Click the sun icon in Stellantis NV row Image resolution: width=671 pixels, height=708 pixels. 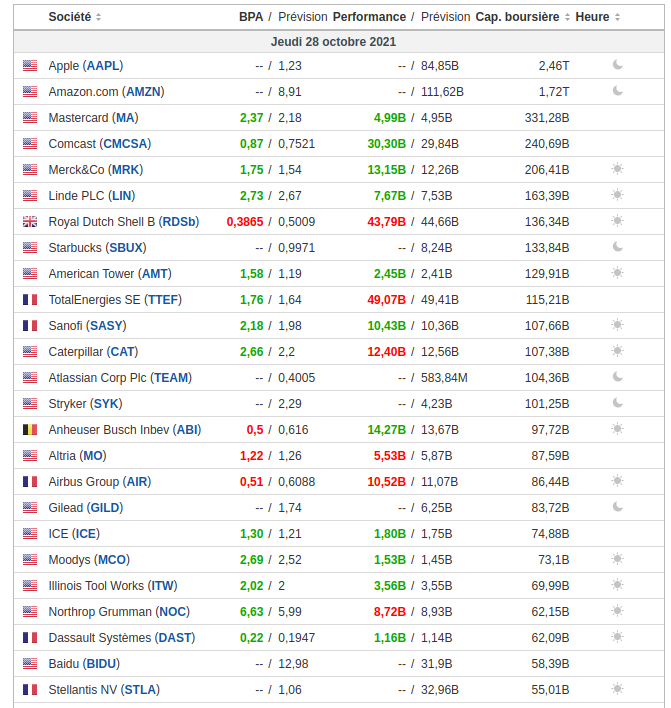(617, 689)
